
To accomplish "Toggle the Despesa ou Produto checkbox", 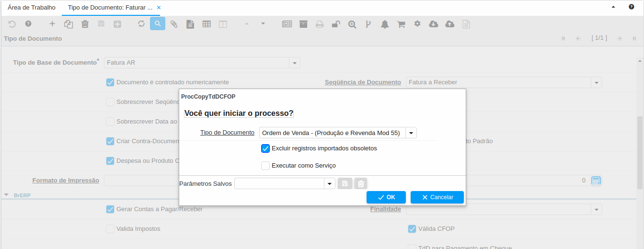I will (x=110, y=161).
